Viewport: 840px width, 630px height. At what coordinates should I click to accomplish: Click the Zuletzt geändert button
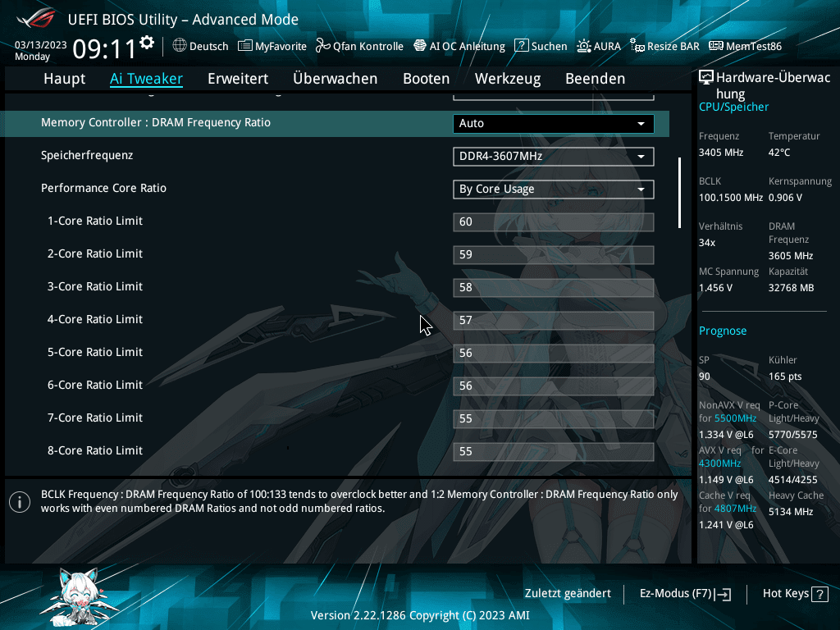568,594
